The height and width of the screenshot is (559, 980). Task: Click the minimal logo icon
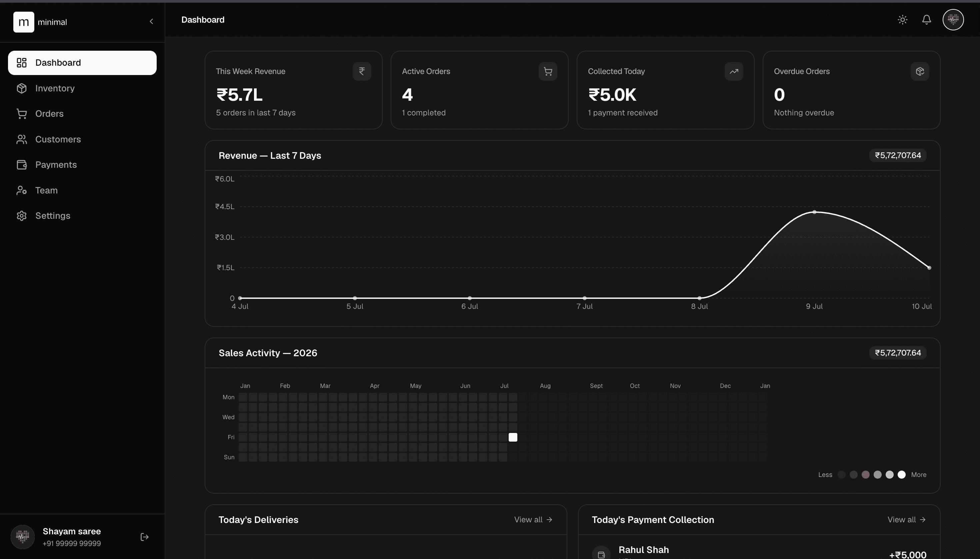pos(23,22)
